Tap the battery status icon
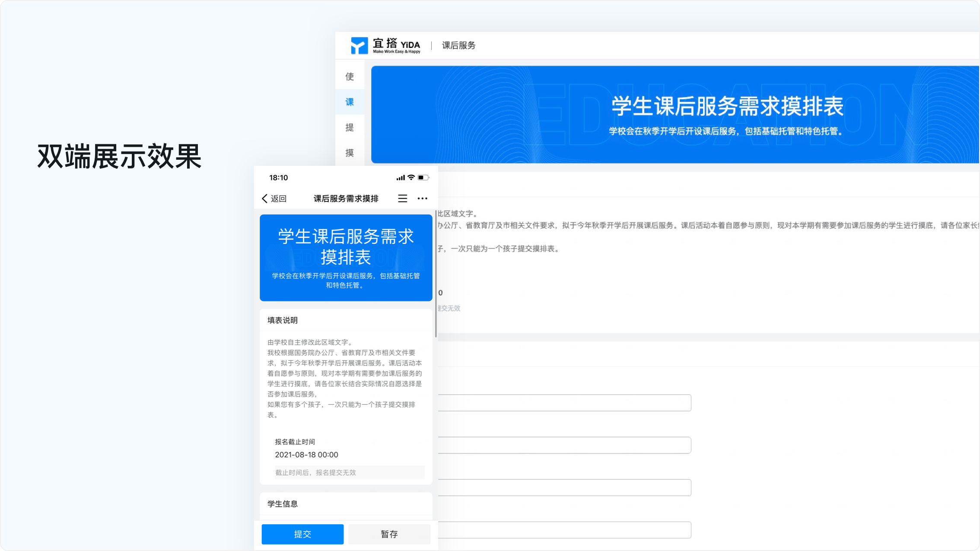This screenshot has height=551, width=980. pos(423,177)
